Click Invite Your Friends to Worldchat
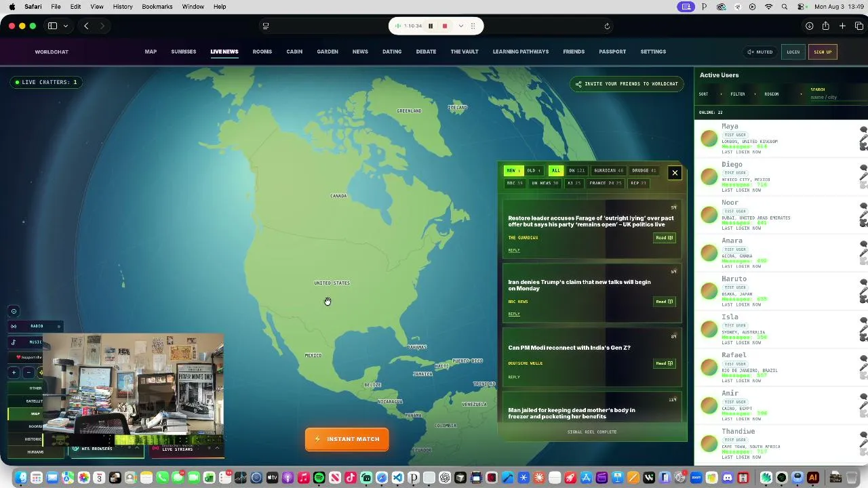This screenshot has width=868, height=488. (627, 84)
